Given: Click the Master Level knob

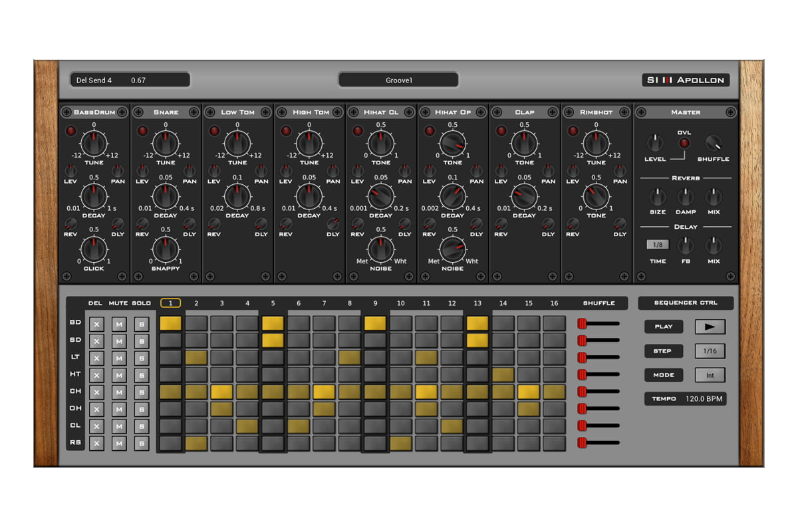Looking at the screenshot, I should [x=655, y=143].
